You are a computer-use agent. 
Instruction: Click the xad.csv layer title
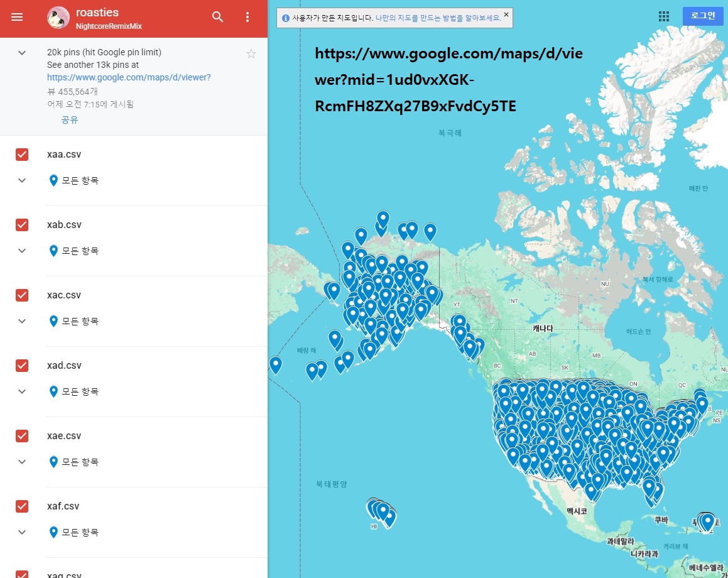[x=64, y=366]
